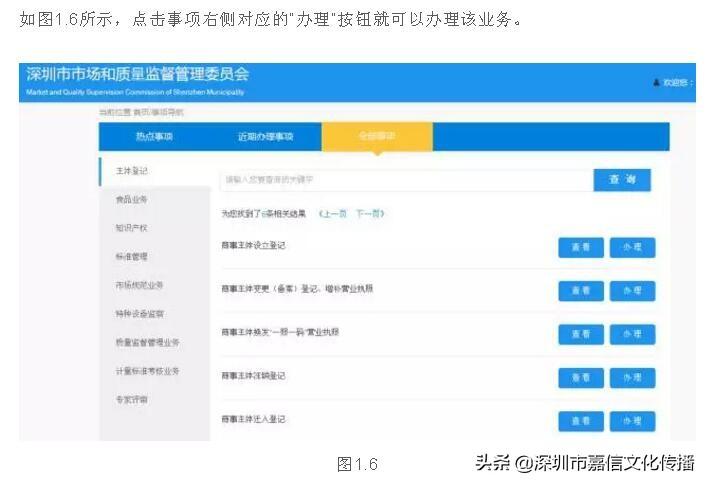708x485 pixels.
Task: Select 主体登记 in the left sidebar
Action: point(132,171)
